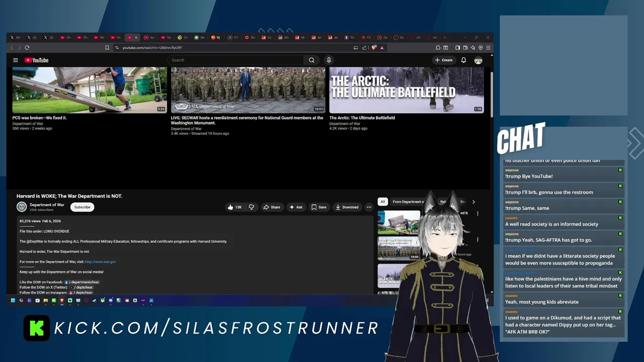Click the video title 'Harvard is WOKE'

[69, 196]
